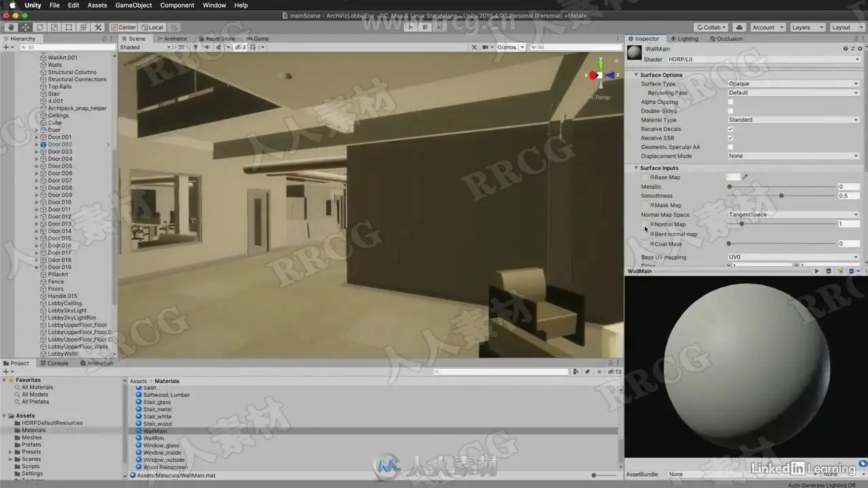Expand the Door.002 hierarchy item
Viewport: 868px width, 488px height.
pyautogui.click(x=37, y=144)
